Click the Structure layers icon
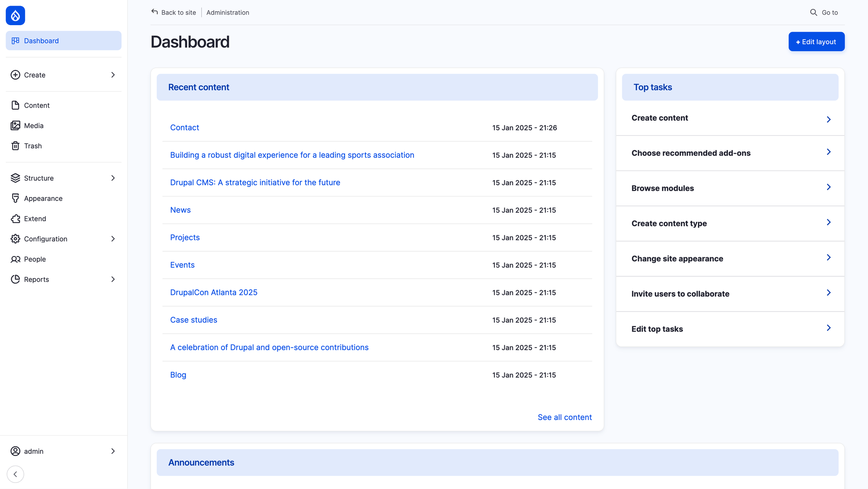 click(x=15, y=178)
